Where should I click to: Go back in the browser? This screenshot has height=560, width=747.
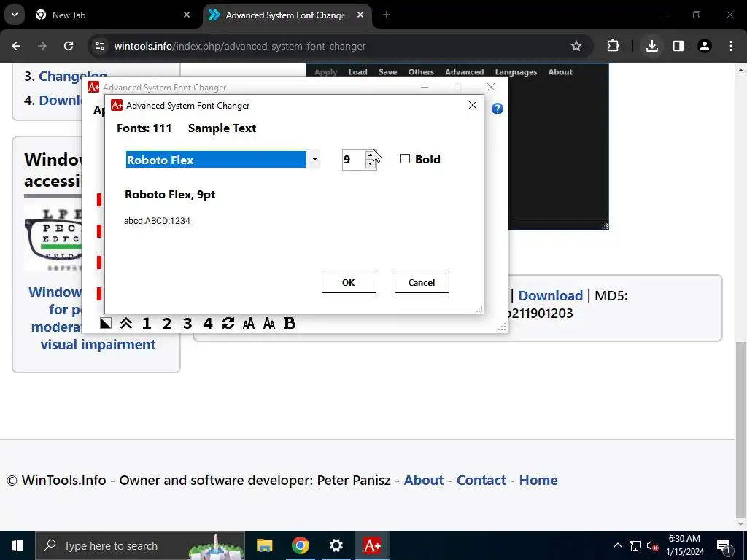click(x=16, y=46)
